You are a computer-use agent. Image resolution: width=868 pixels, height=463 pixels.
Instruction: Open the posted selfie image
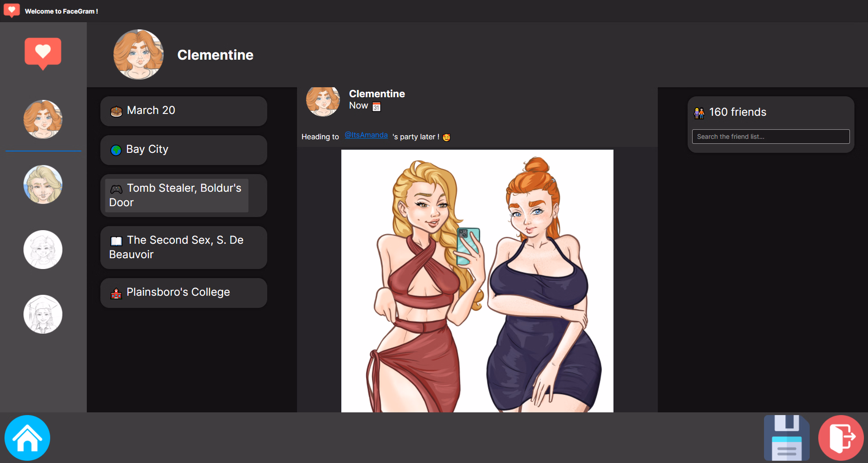(477, 280)
